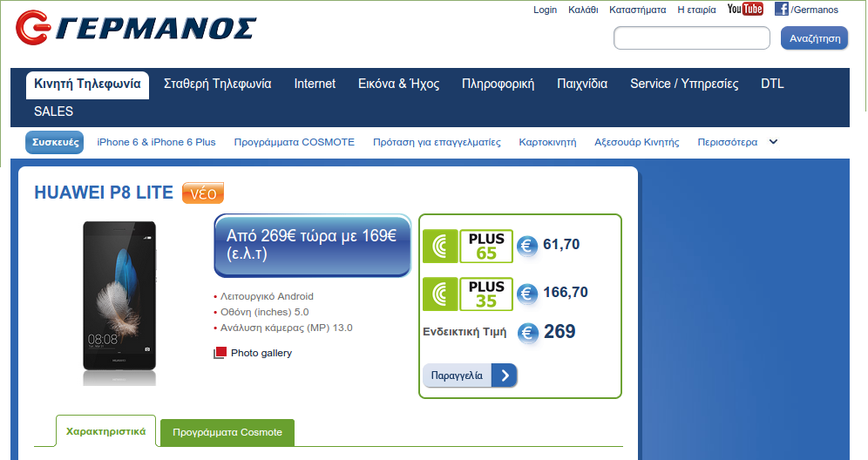Click the PLUS 65 label box
The image size is (868, 460).
click(x=486, y=247)
